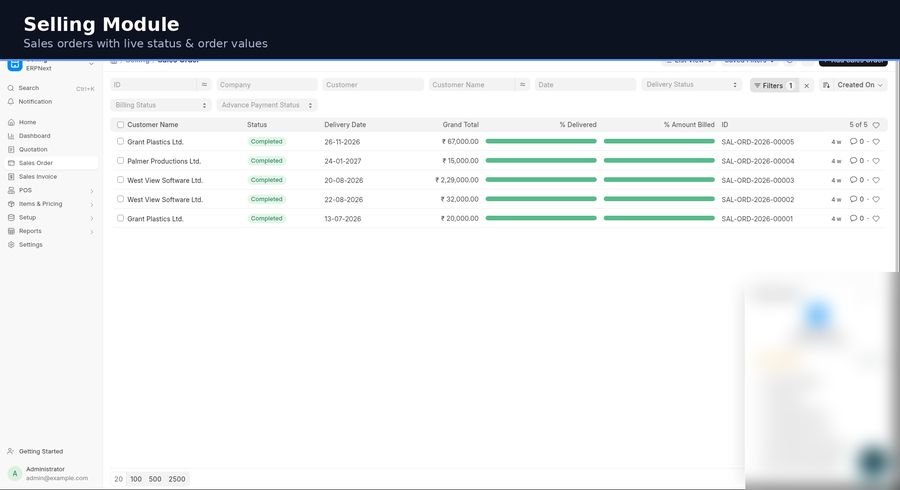Check the West View Software SAL-ORD-2026-00002 row
900x490 pixels.
coord(120,199)
